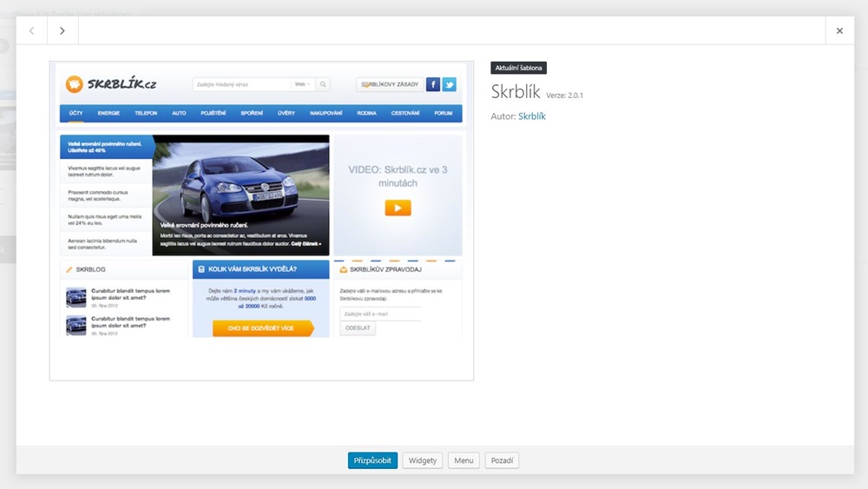Go to previous theme with left arrow

(x=31, y=30)
